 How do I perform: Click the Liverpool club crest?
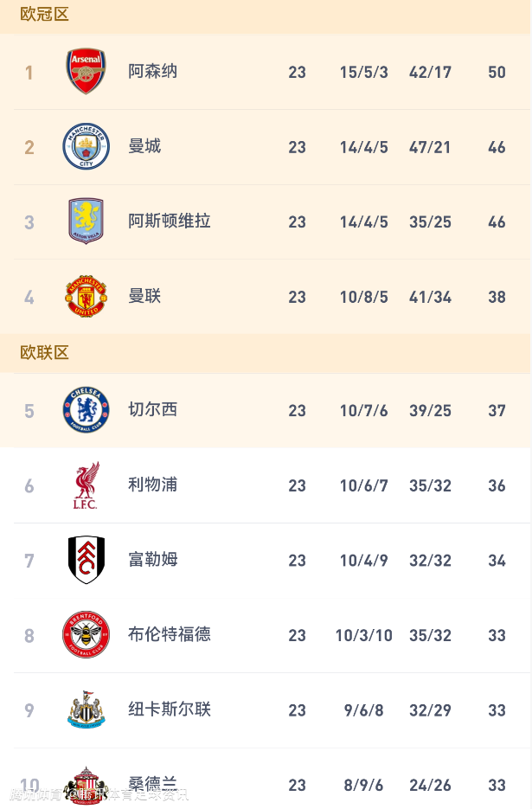86,485
